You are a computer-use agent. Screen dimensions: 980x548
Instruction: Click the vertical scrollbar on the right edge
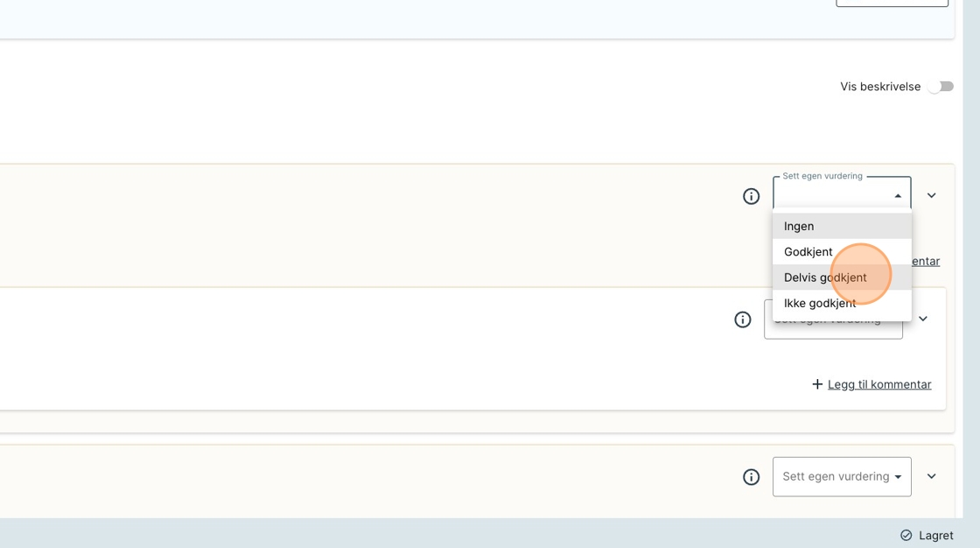point(970,263)
